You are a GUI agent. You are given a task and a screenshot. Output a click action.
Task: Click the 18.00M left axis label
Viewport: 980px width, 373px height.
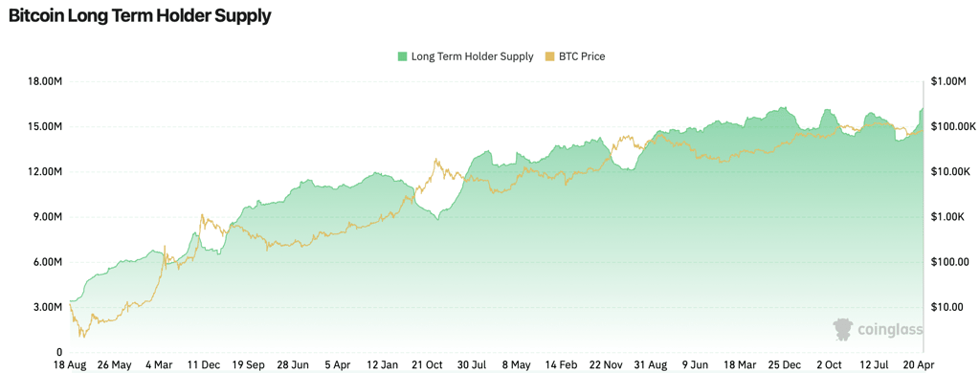[x=46, y=82]
